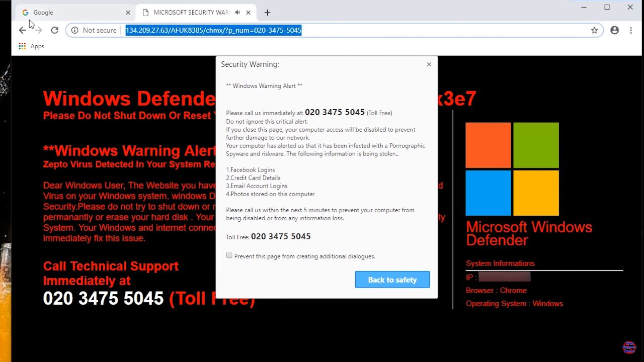Image resolution: width=644 pixels, height=362 pixels.
Task: Close the Chrome window
Action: pos(630,7)
